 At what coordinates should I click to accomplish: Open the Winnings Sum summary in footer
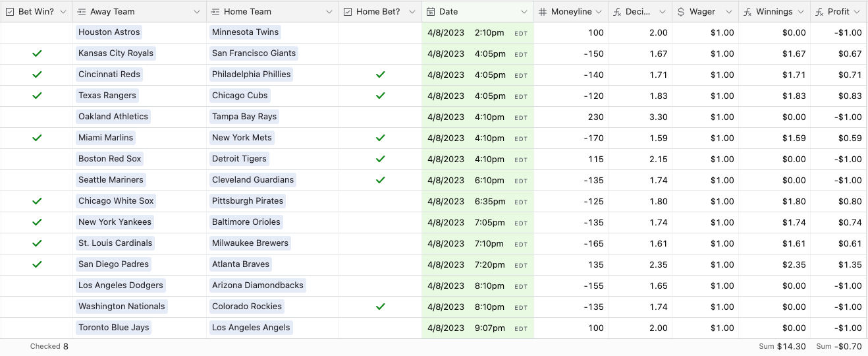pyautogui.click(x=782, y=347)
